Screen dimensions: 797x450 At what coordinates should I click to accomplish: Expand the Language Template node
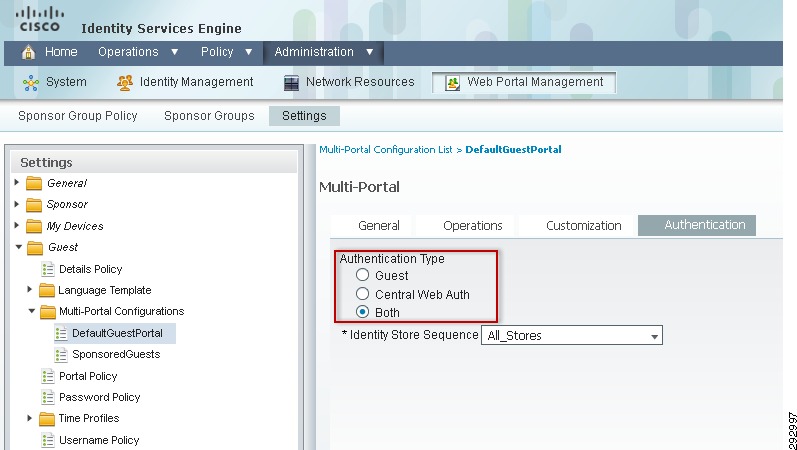click(29, 289)
